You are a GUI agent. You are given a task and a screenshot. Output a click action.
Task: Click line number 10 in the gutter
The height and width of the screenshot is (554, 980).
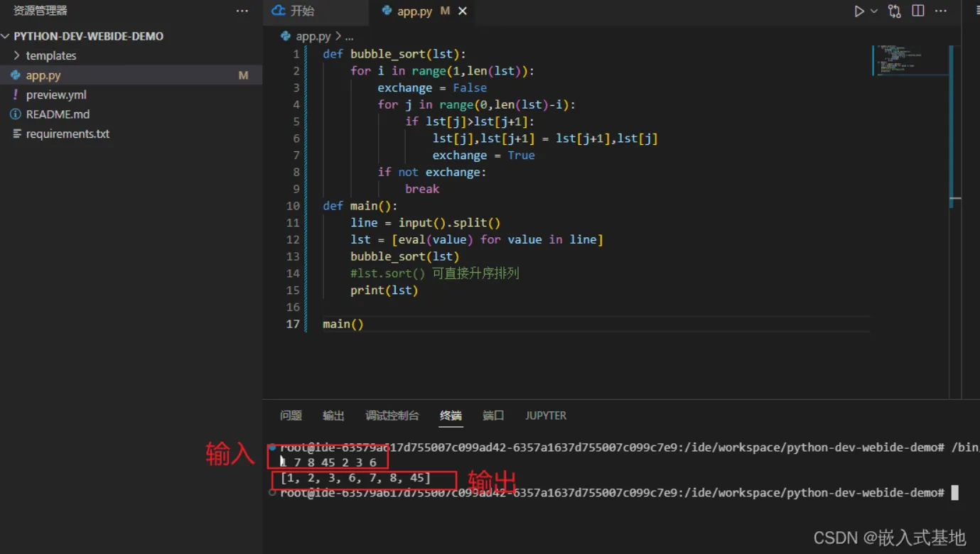click(293, 206)
